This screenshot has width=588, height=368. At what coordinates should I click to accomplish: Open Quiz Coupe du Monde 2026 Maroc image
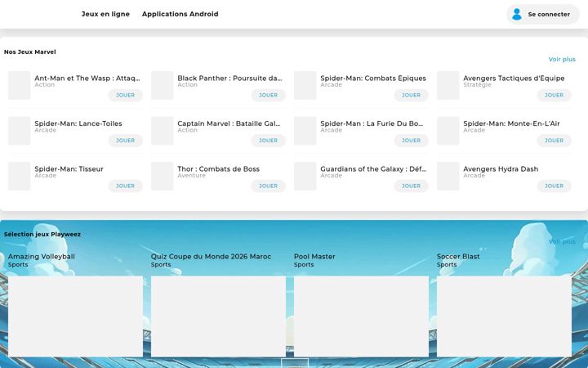(x=218, y=316)
